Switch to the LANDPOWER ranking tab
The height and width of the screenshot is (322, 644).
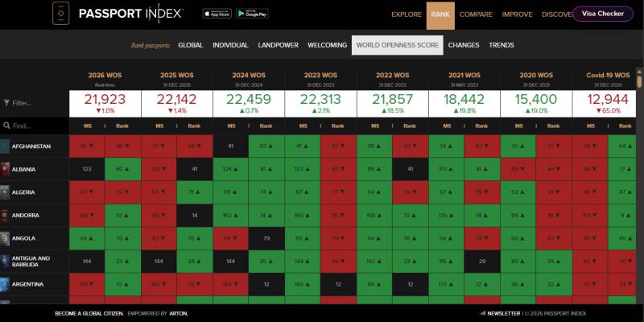278,45
